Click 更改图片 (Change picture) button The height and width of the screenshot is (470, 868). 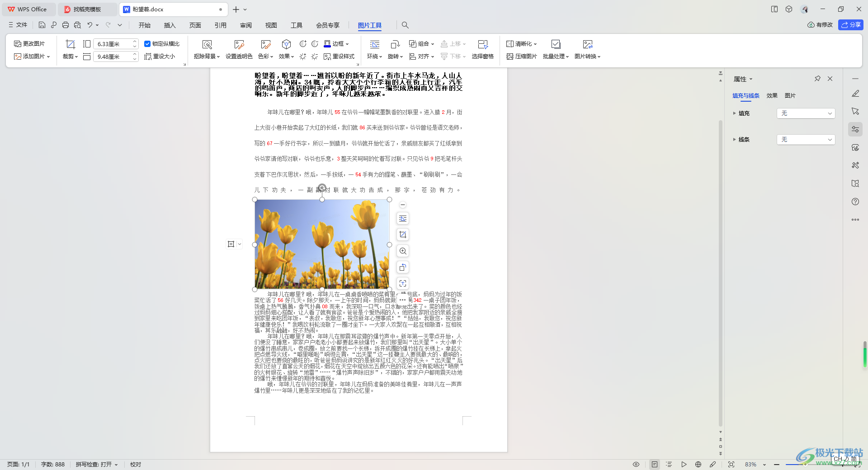click(x=29, y=44)
